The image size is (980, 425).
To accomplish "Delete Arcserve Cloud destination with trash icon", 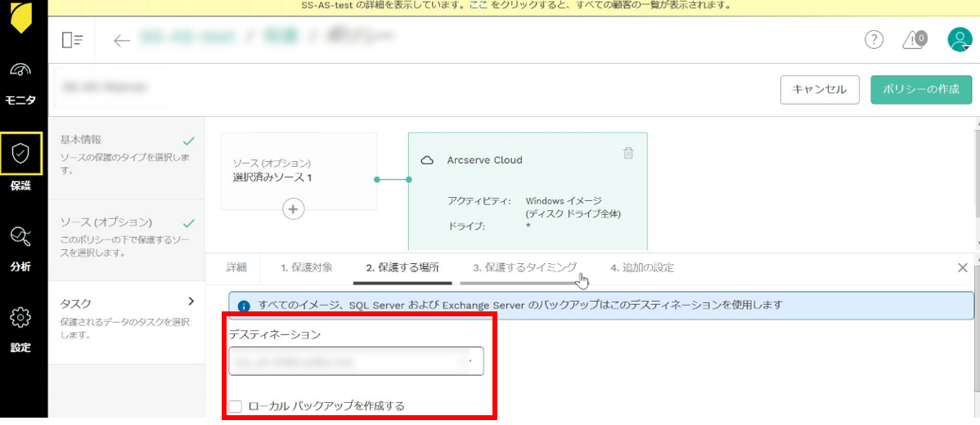I will point(628,153).
